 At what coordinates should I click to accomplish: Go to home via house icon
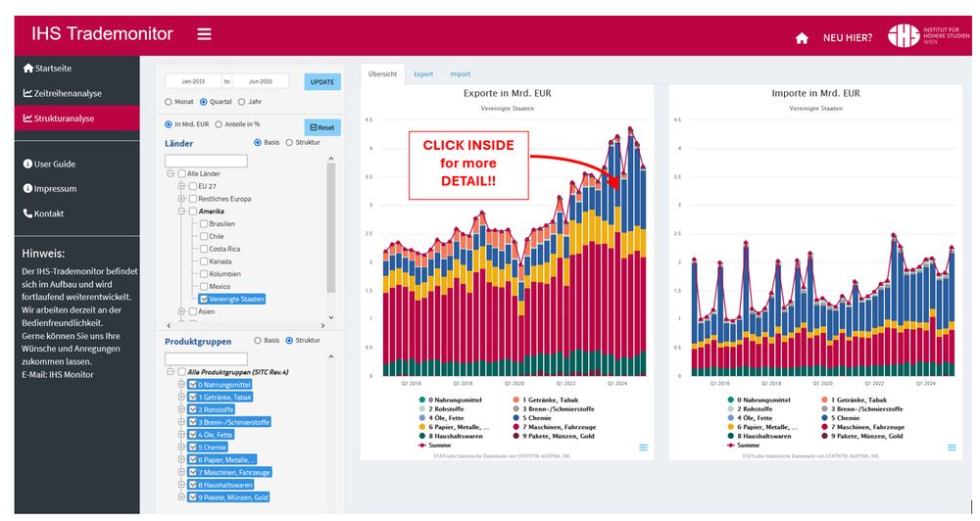pos(802,38)
